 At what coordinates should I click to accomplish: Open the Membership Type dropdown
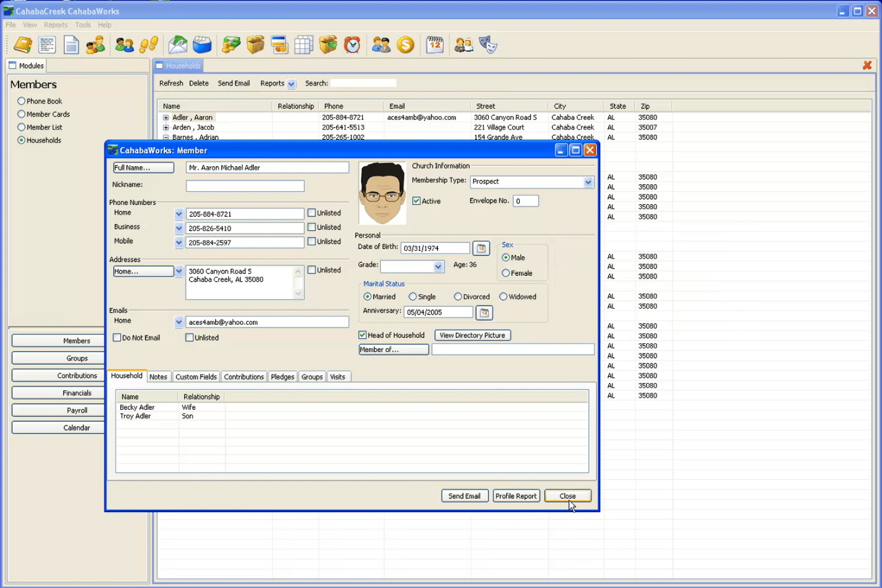point(588,182)
